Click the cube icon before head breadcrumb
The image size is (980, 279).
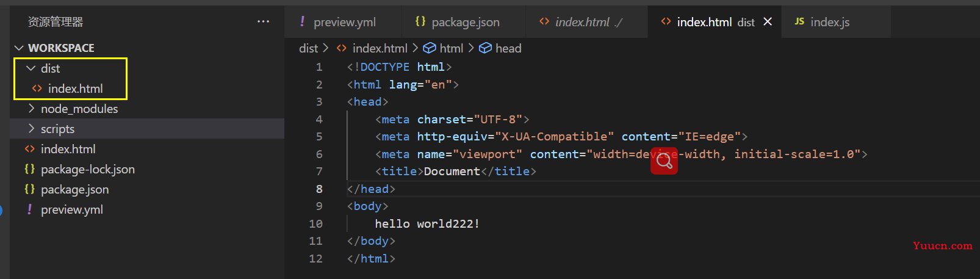485,48
